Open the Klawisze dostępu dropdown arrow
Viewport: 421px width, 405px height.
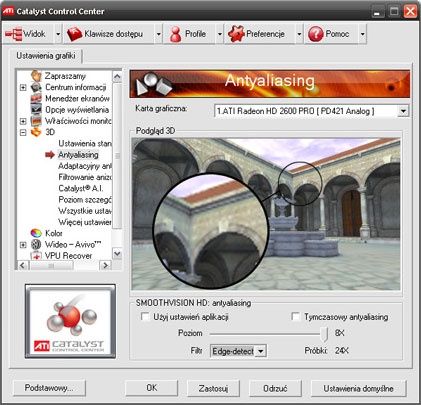pos(159,34)
